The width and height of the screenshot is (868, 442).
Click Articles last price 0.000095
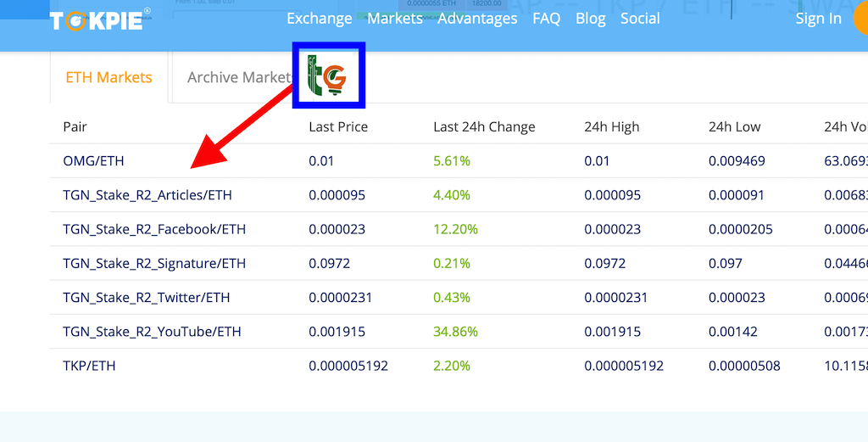pos(337,195)
